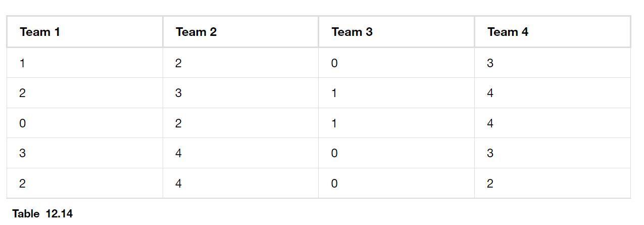
Task: Select the Team 2 last row value 4
Action: coord(178,184)
